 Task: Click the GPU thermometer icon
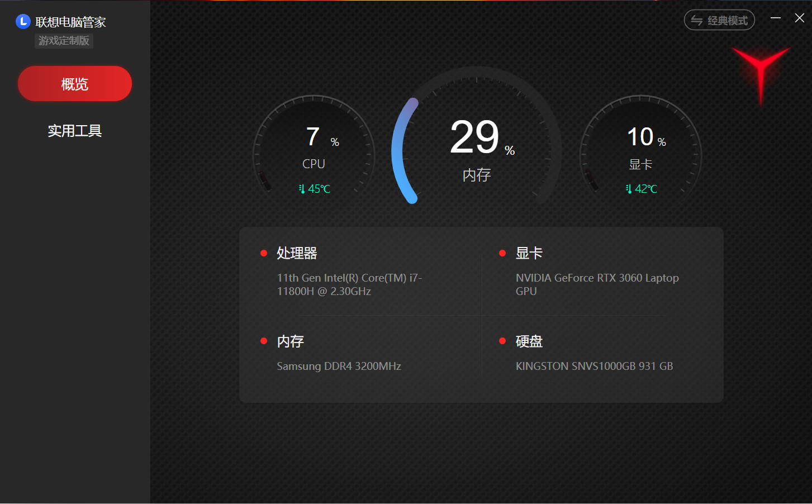click(629, 189)
